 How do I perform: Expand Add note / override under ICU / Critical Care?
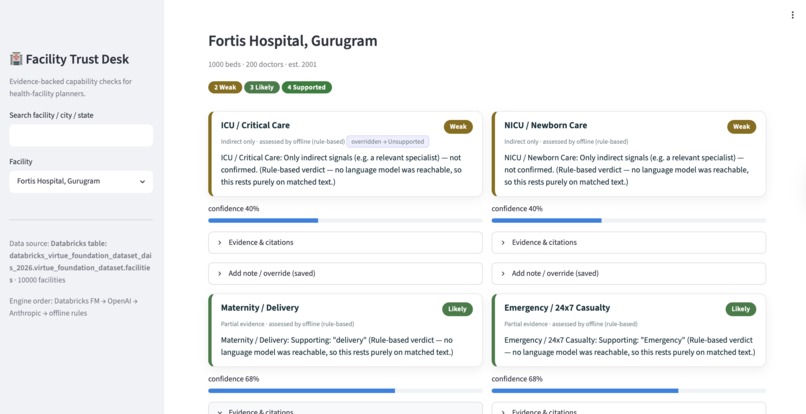[345, 274]
